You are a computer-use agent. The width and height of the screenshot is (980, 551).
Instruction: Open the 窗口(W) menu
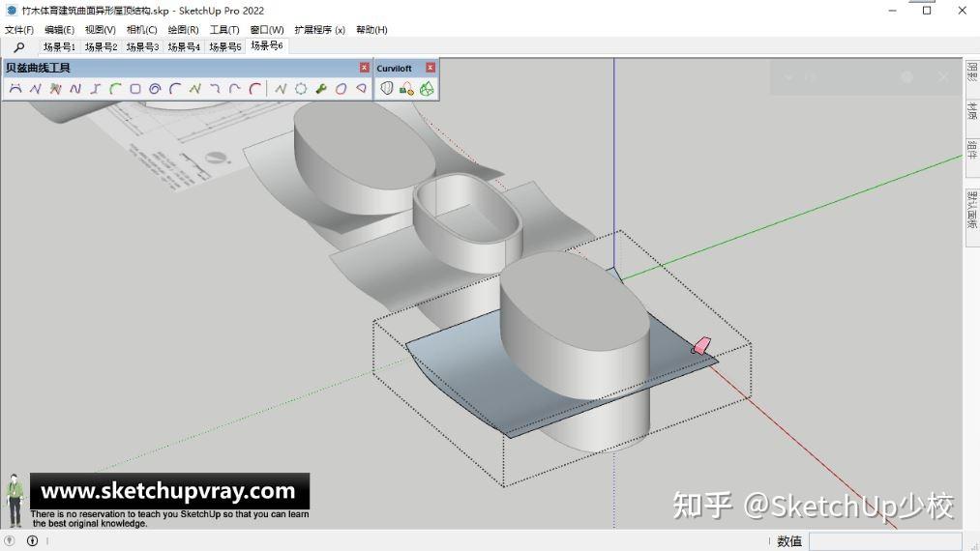(x=267, y=29)
